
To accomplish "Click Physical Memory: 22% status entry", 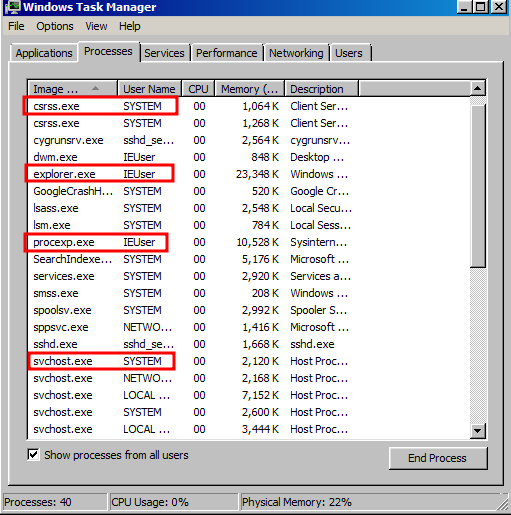I will click(297, 502).
